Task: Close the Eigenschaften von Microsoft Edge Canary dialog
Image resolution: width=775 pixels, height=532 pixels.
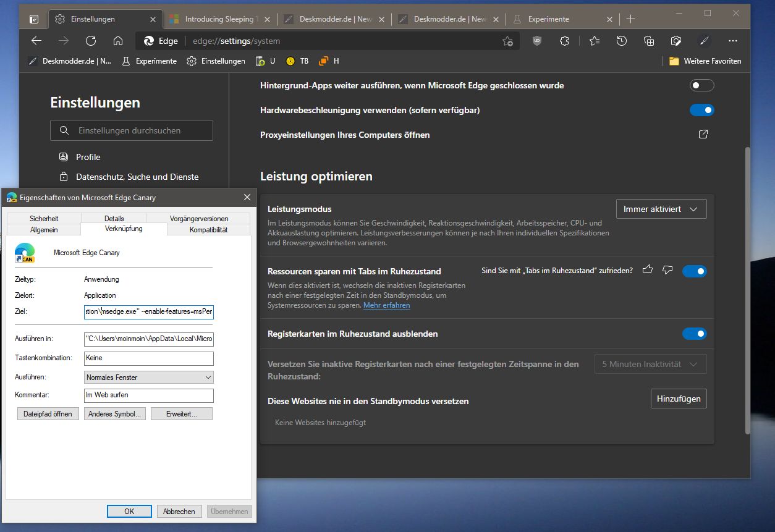Action: [x=247, y=197]
